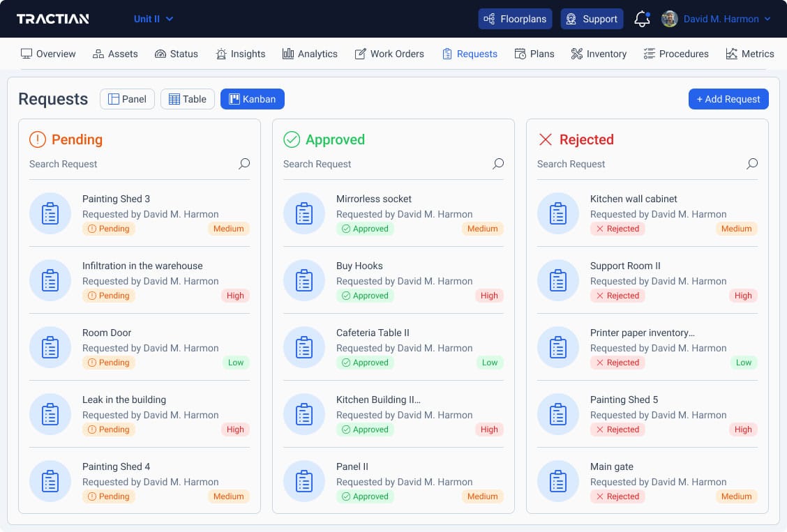Image resolution: width=787 pixels, height=532 pixels.
Task: Open the Main gate request title
Action: (612, 467)
